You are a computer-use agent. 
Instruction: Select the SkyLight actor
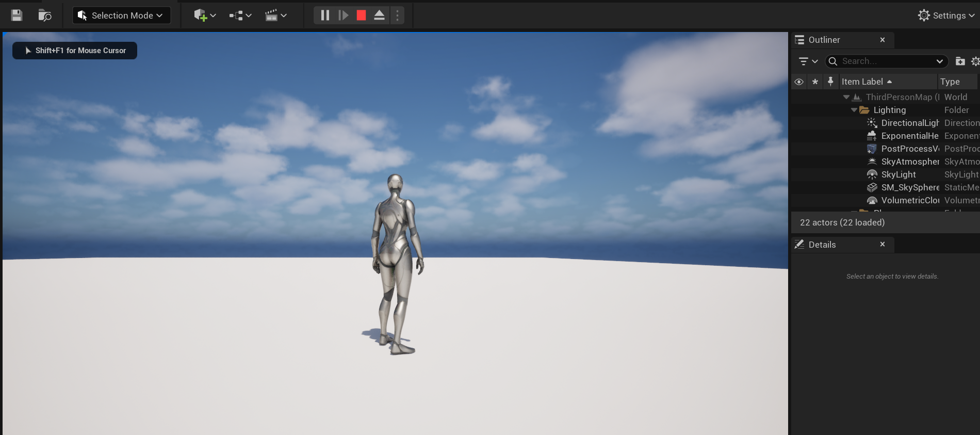point(885,174)
